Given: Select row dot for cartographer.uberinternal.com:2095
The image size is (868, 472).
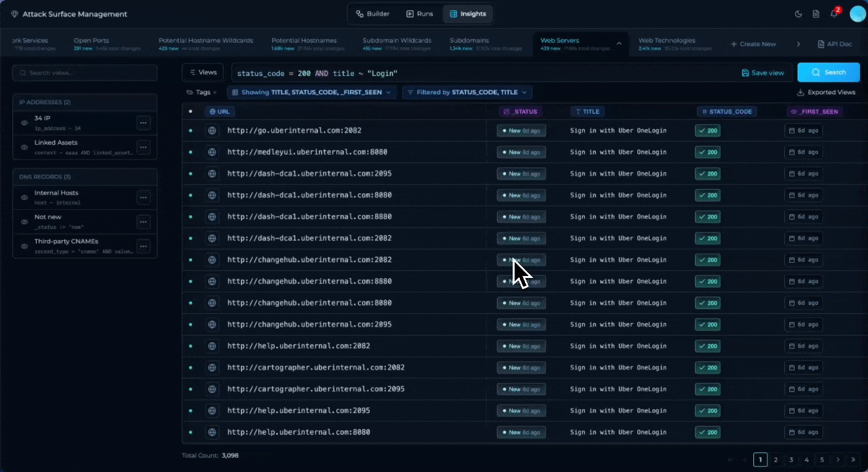Looking at the screenshot, I should pos(191,389).
